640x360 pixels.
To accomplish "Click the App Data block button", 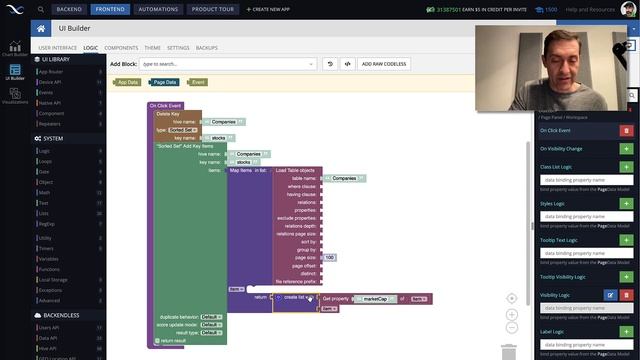I will 127,82.
